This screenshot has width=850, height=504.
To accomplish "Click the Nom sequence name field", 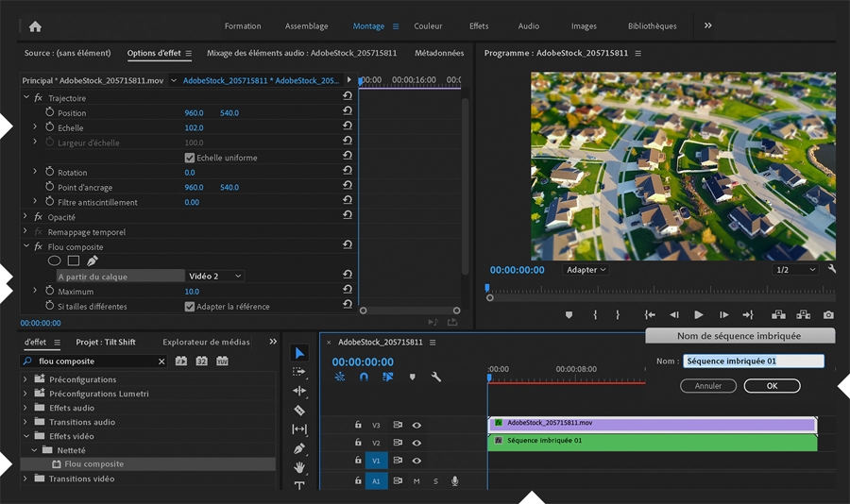I will click(754, 361).
